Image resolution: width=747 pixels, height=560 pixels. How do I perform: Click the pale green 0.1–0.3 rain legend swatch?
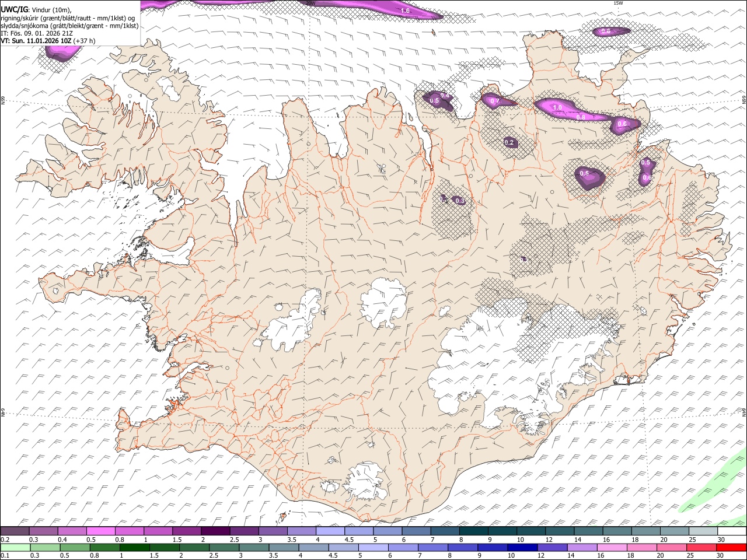tap(15, 547)
